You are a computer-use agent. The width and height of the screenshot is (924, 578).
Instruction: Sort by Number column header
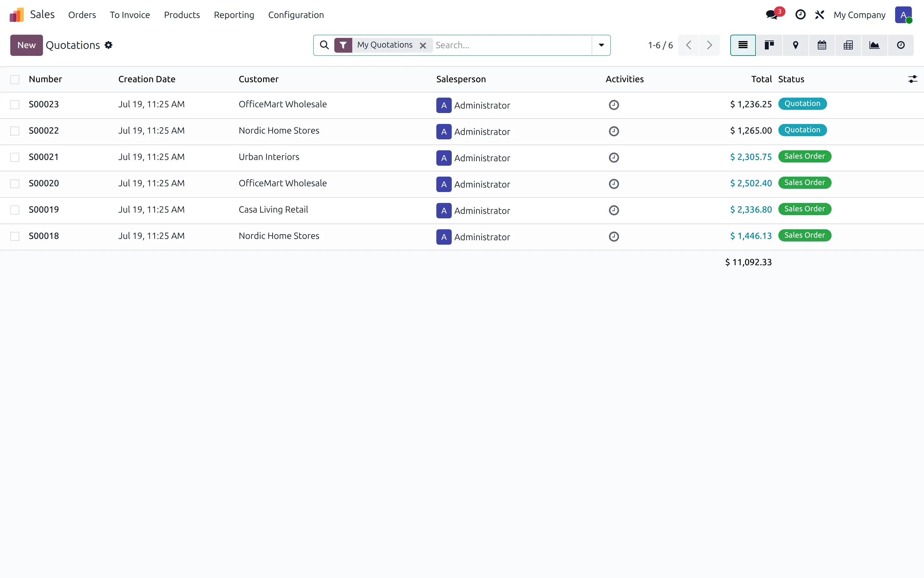pyautogui.click(x=46, y=79)
